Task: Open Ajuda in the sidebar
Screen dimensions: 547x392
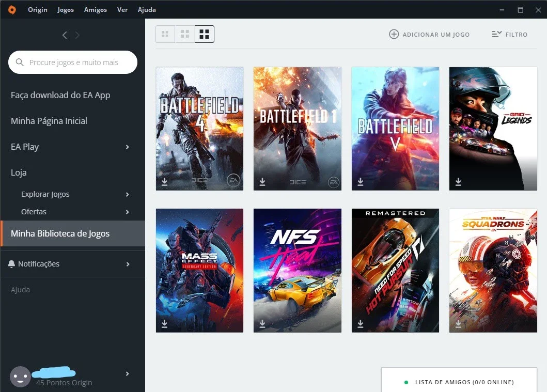Action: point(20,290)
